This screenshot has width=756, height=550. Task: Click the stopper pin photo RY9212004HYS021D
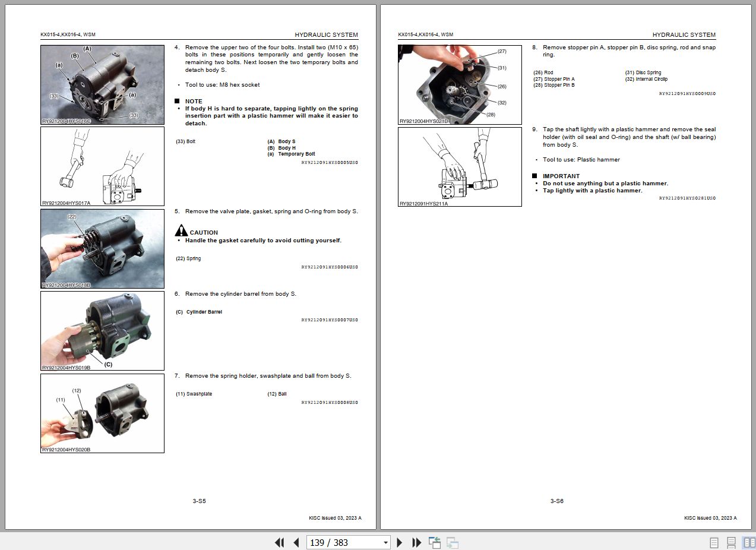460,84
